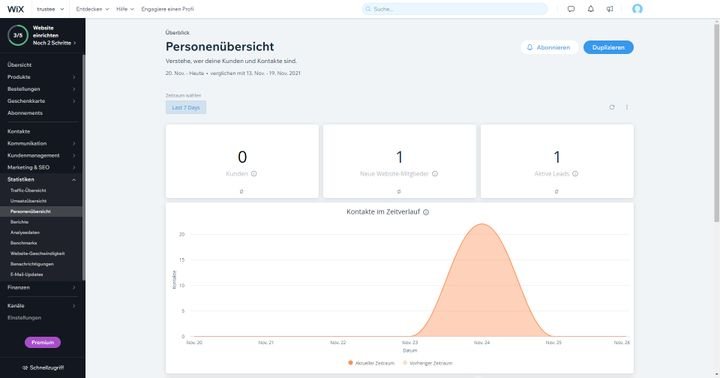720x378 pixels.
Task: Show info for Kunden metric
Action: tap(254, 174)
